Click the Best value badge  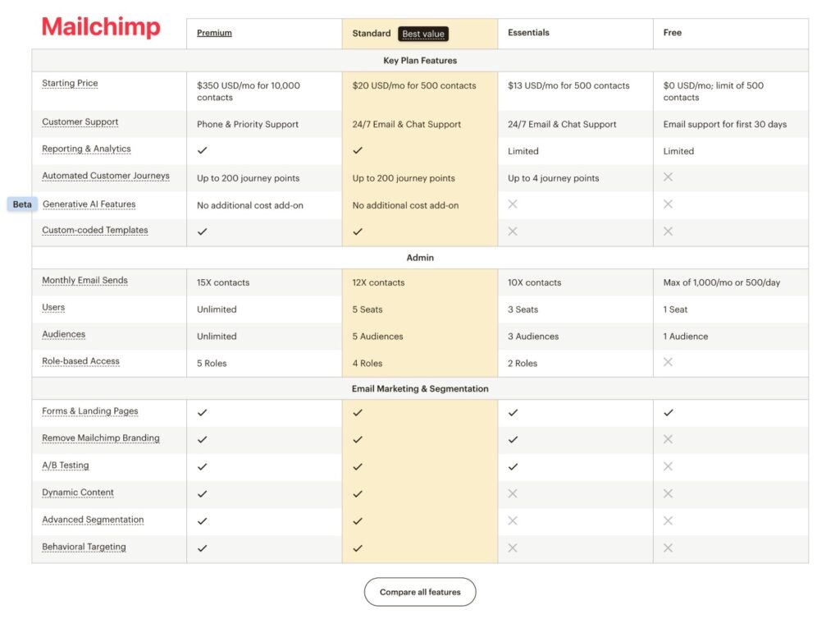pos(423,34)
